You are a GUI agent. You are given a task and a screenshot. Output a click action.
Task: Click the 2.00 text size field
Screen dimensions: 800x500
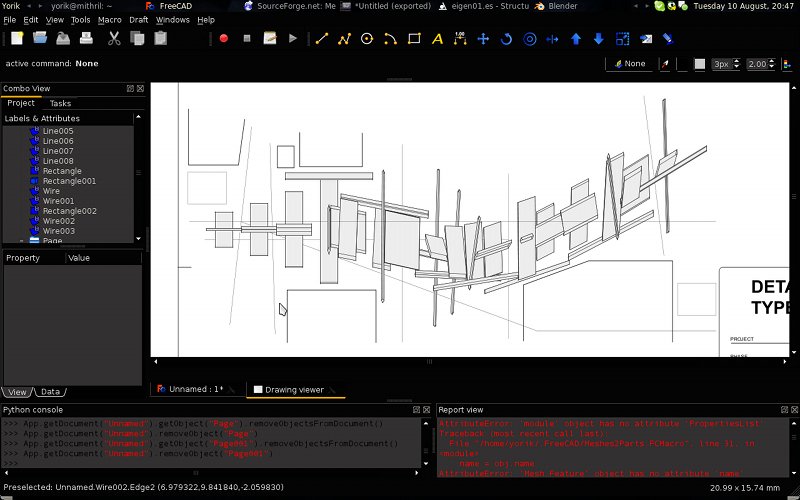click(757, 64)
